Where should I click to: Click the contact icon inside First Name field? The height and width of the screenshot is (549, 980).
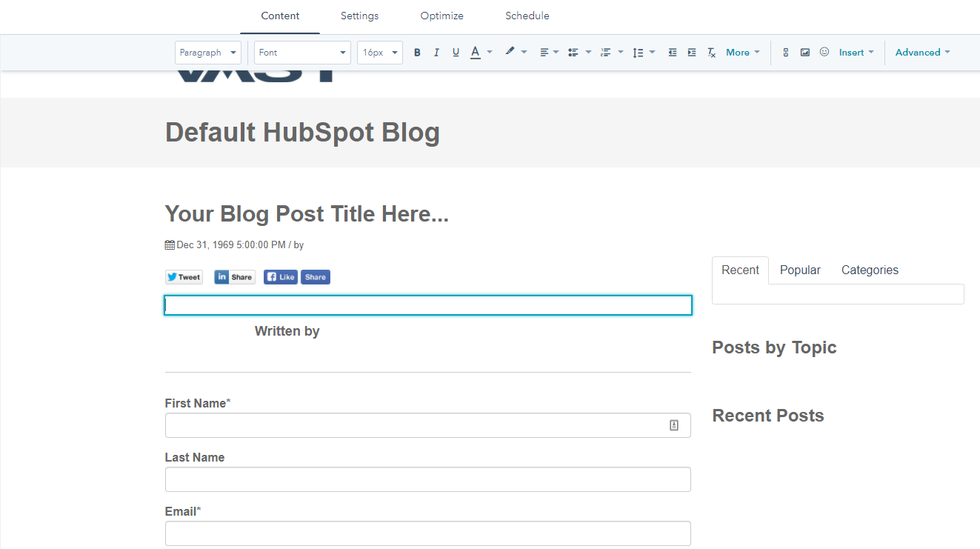point(674,425)
